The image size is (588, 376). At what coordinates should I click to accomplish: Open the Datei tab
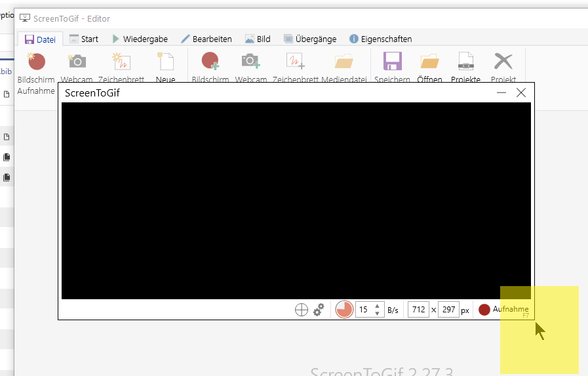tap(40, 39)
